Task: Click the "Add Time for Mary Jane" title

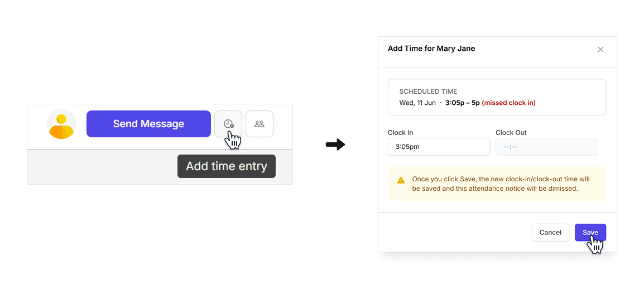Action: (x=431, y=49)
